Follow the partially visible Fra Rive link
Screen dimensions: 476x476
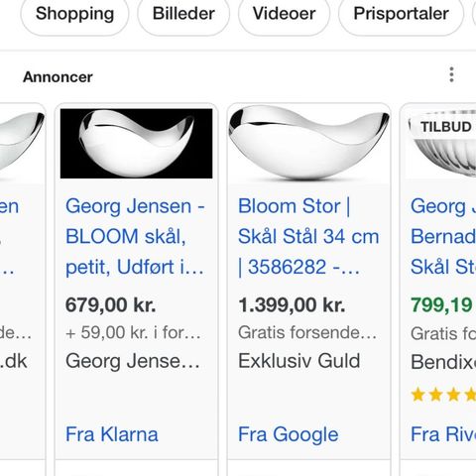443,434
